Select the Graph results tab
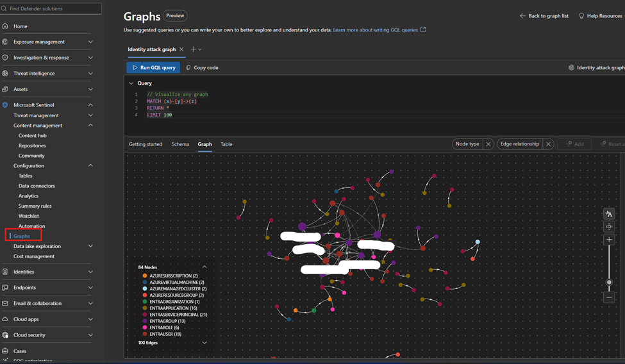The height and width of the screenshot is (364, 625). coord(205,144)
